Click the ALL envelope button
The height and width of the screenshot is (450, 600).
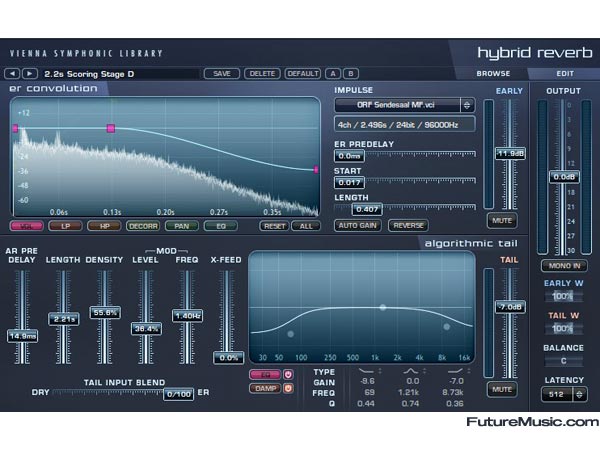[306, 226]
